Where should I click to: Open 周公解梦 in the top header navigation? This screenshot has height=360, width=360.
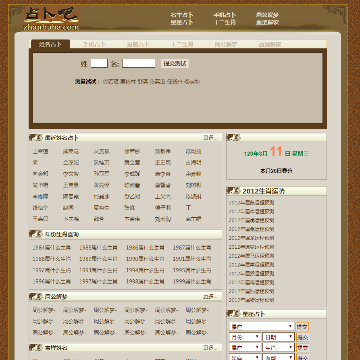[267, 15]
